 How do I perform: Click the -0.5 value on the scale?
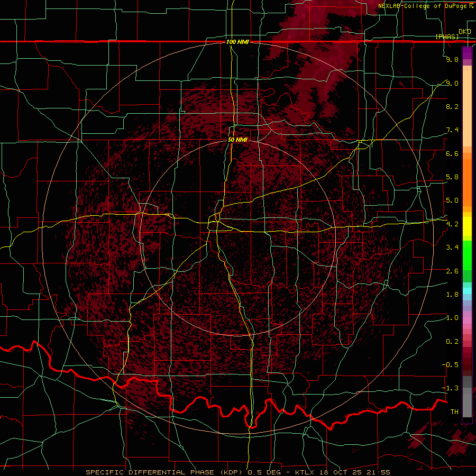tap(450, 365)
